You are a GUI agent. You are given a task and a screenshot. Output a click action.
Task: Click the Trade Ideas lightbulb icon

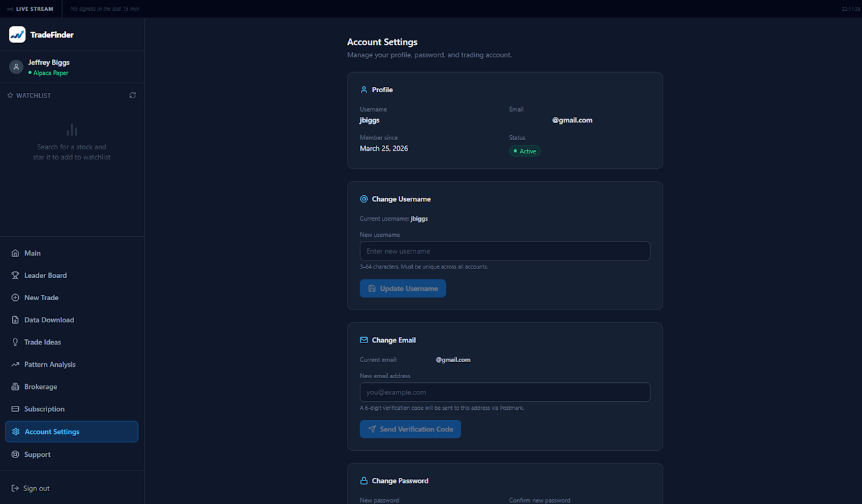pyautogui.click(x=15, y=342)
